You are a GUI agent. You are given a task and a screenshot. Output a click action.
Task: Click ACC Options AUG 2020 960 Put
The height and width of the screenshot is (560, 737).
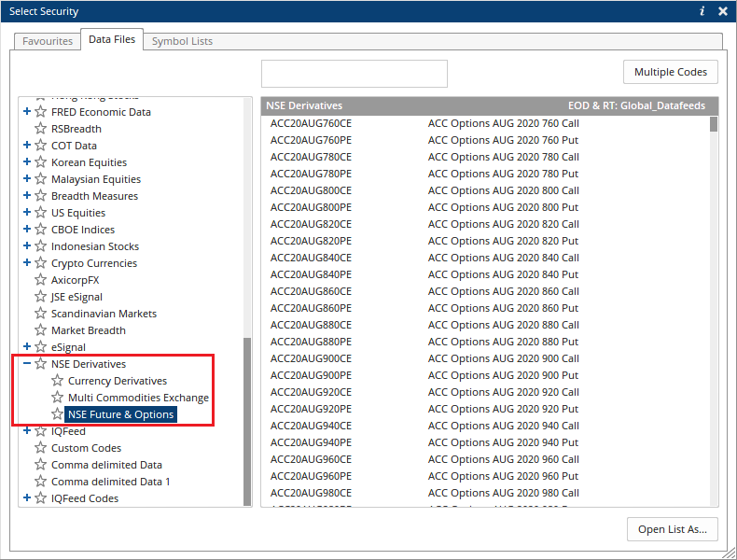tap(503, 476)
